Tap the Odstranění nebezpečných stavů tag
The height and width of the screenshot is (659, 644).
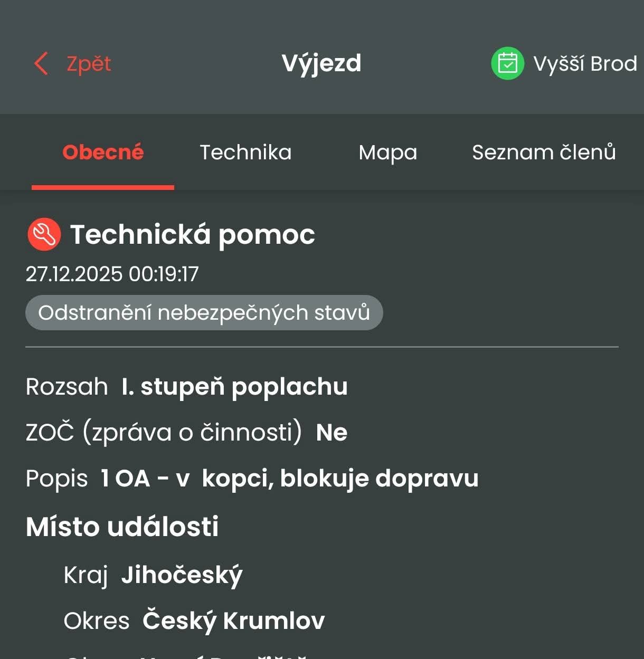point(205,312)
